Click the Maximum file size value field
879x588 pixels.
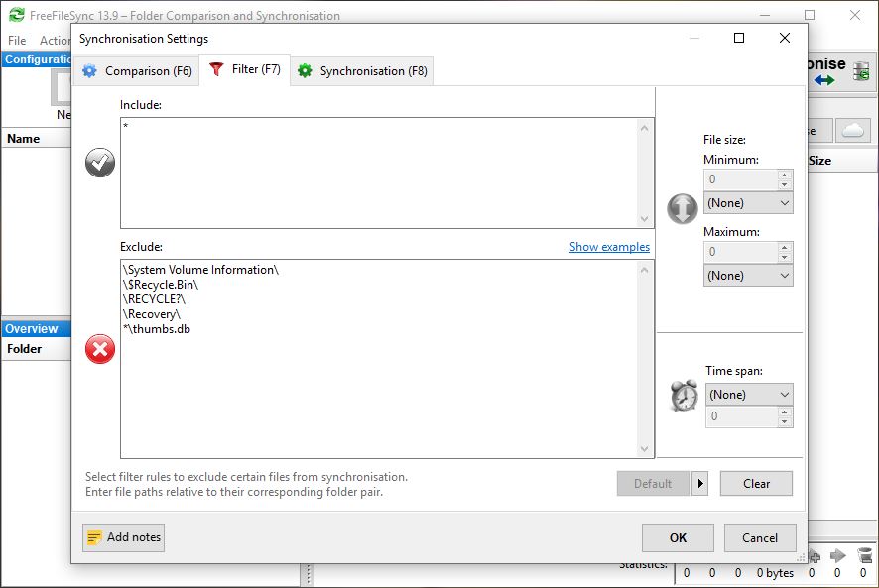[x=740, y=252]
